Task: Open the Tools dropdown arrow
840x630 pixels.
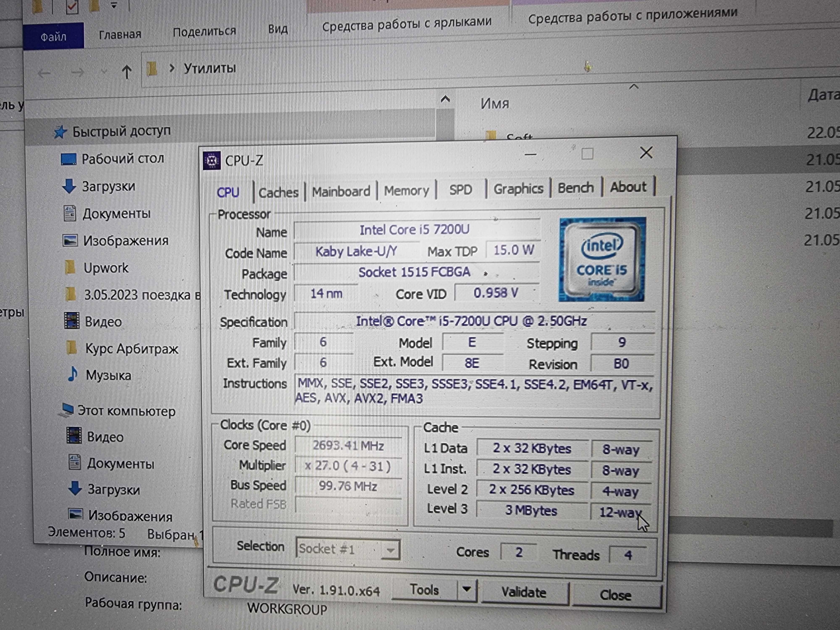Action: click(467, 590)
